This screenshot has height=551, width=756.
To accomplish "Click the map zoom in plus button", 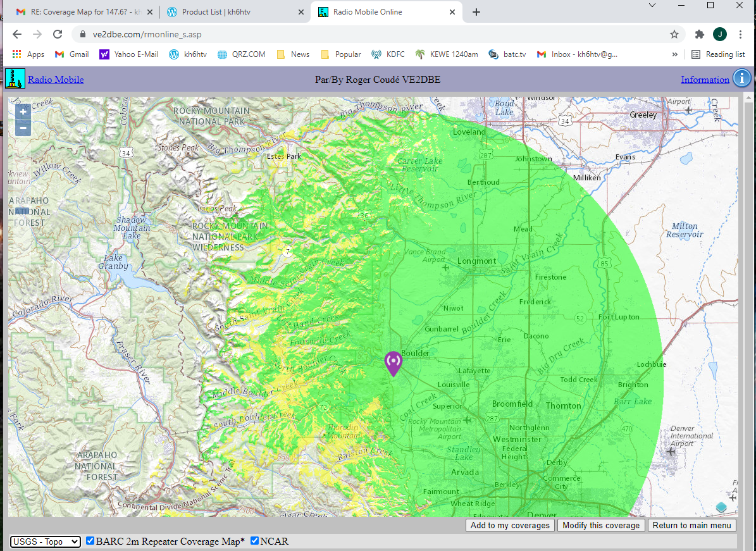I will coord(23,112).
